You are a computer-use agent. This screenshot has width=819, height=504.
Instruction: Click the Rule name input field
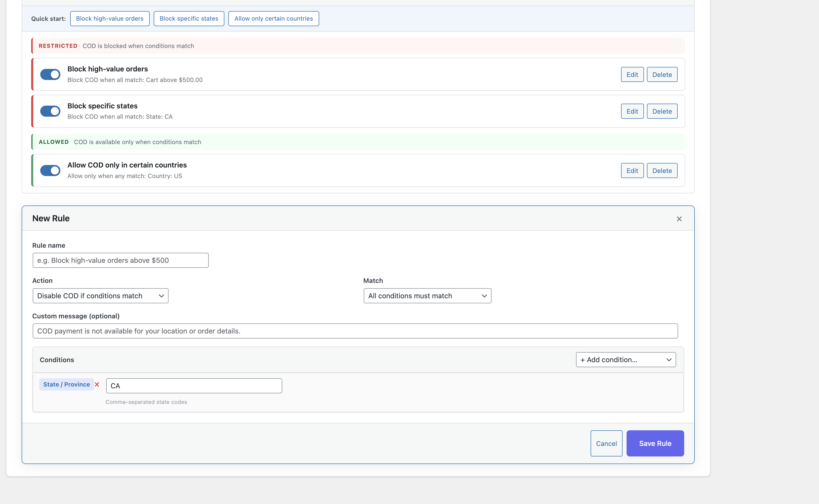point(120,260)
